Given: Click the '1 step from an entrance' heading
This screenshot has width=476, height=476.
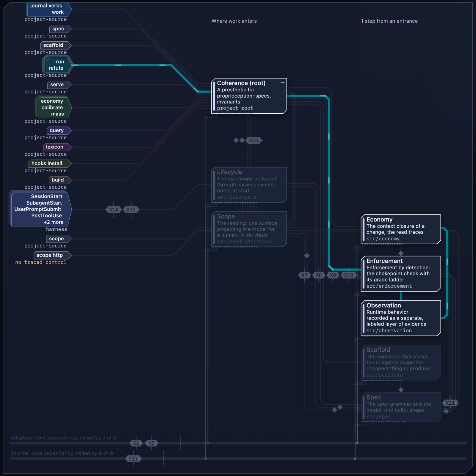Looking at the screenshot, I should pos(389,21).
